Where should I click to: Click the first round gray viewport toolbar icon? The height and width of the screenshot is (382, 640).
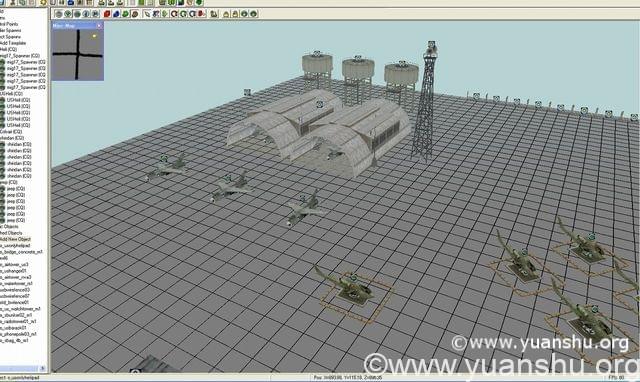pyautogui.click(x=59, y=14)
